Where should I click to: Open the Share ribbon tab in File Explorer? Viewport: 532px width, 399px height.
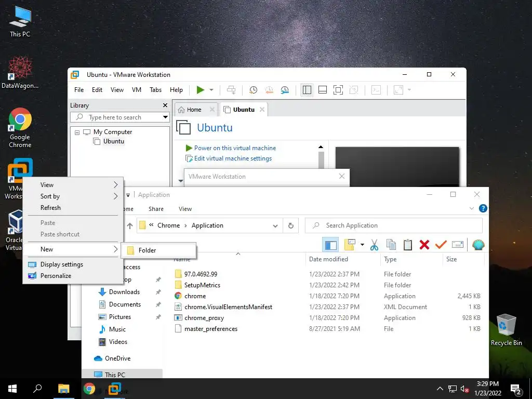coord(156,209)
